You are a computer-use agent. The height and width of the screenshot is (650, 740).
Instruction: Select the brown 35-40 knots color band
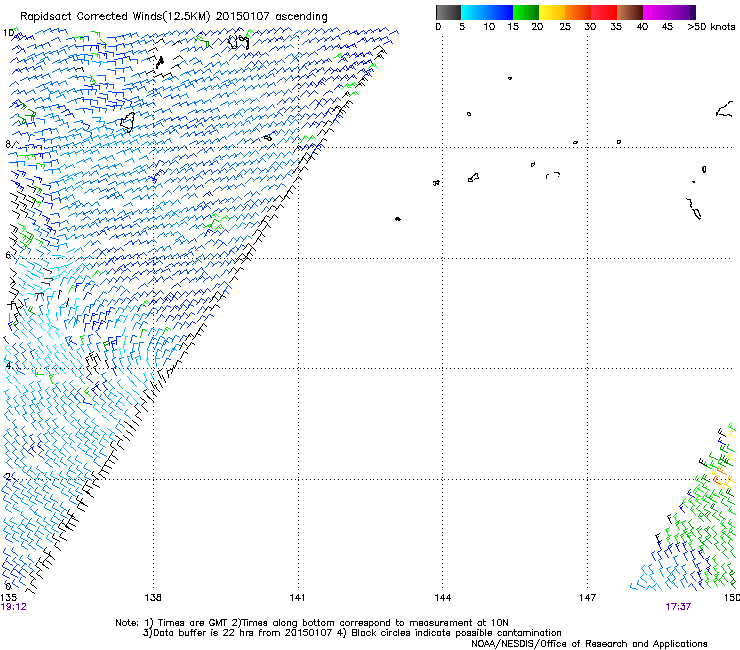coord(630,12)
